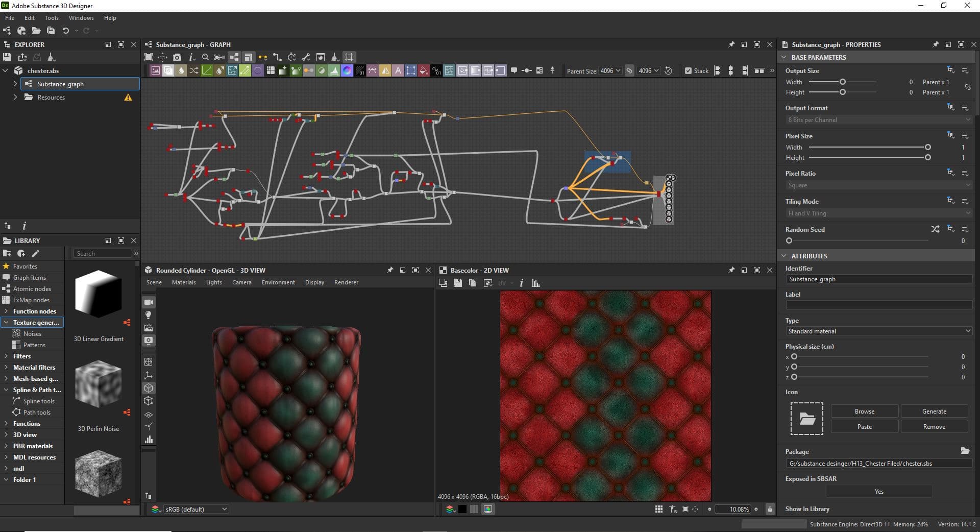The width and height of the screenshot is (980, 532).
Task: Open the first Parent Size 4096 dropdown
Action: [610, 70]
